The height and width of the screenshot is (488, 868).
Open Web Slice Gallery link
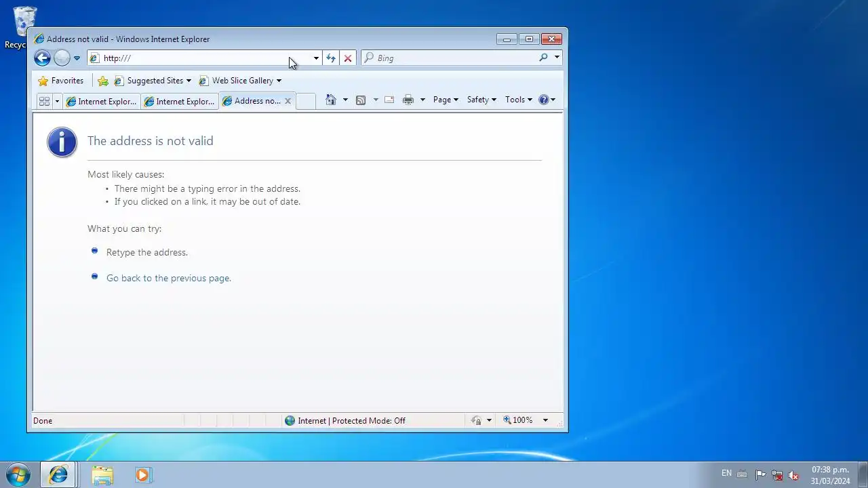(240, 81)
